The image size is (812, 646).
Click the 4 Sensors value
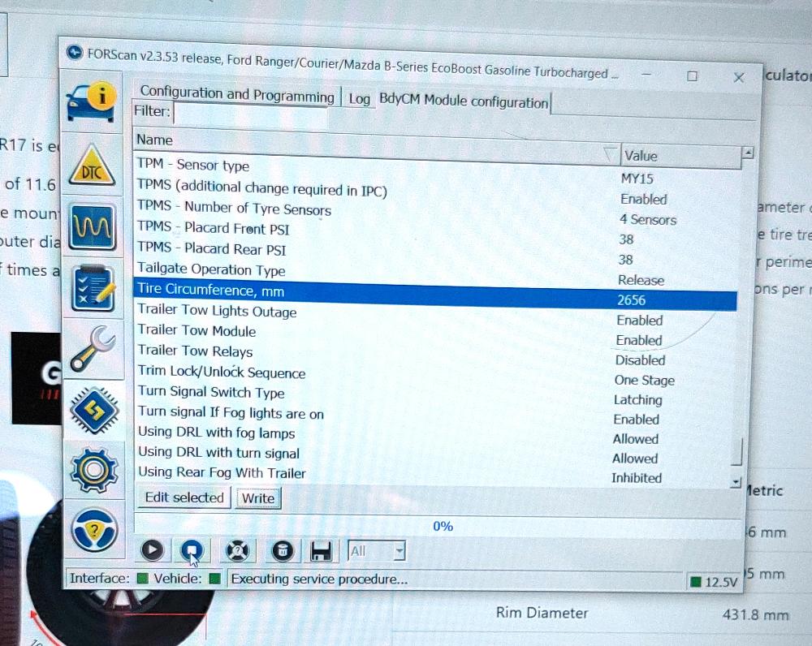point(648,220)
